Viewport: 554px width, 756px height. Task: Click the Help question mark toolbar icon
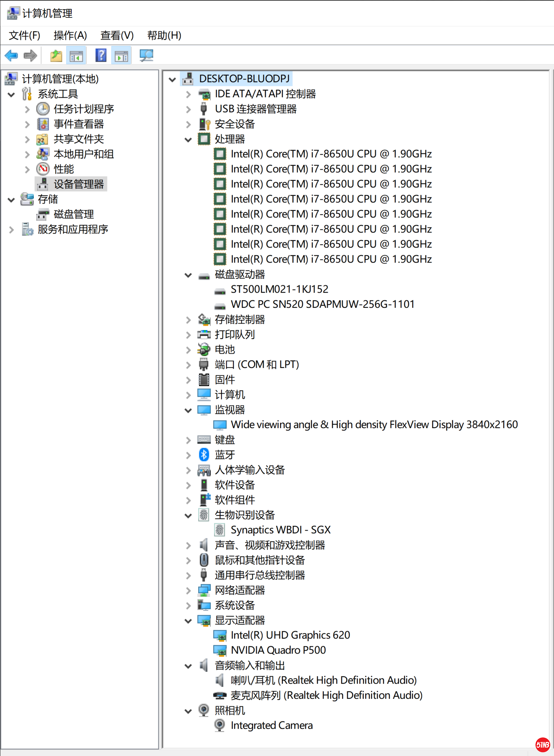pyautogui.click(x=101, y=56)
